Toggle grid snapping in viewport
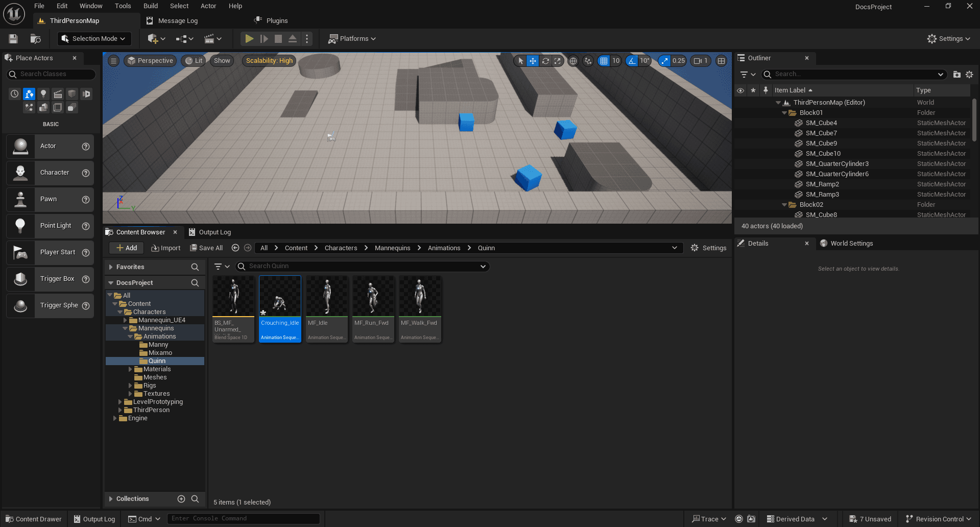The image size is (980, 527). click(604, 61)
